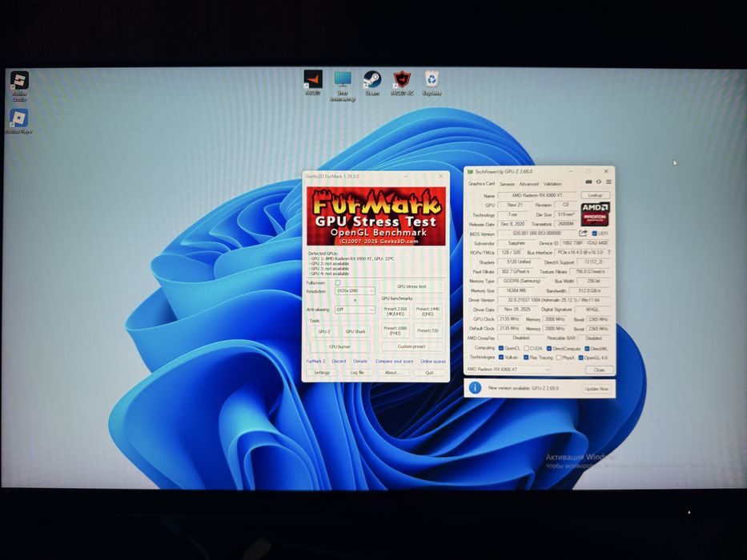747x560 pixels.
Task: Open the Discord link
Action: pos(339,362)
